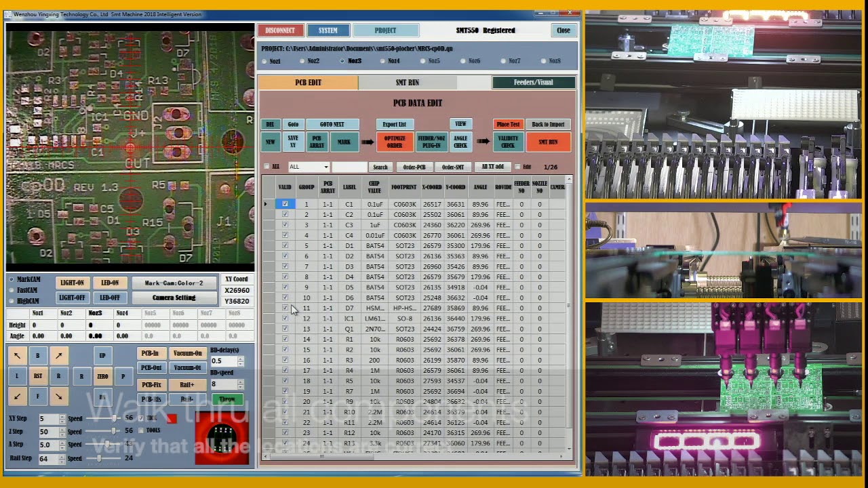Open the Feeders/Visual tab
Screen dimensions: 868x488
(x=534, y=83)
